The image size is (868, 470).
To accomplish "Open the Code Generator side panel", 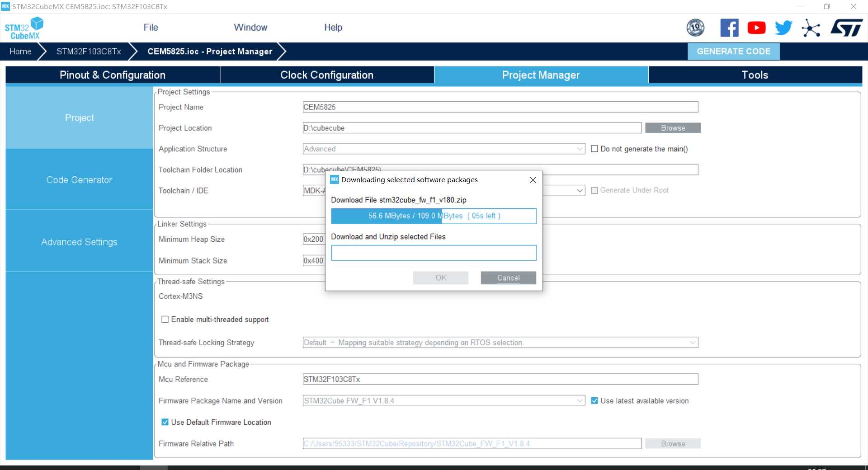I will click(x=80, y=180).
